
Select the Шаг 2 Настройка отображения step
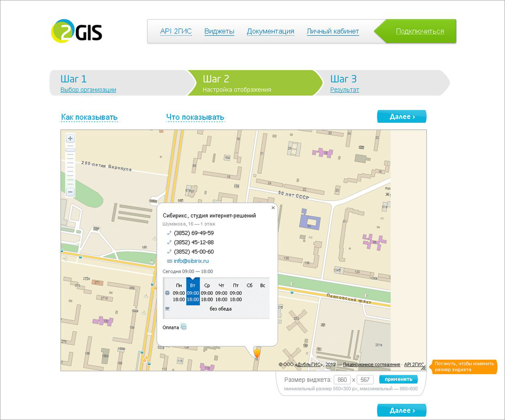(255, 83)
